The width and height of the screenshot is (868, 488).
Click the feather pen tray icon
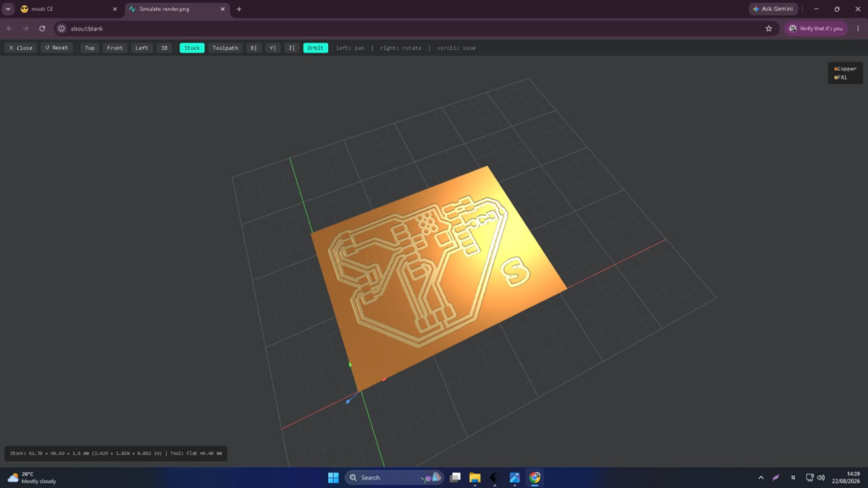point(776,478)
